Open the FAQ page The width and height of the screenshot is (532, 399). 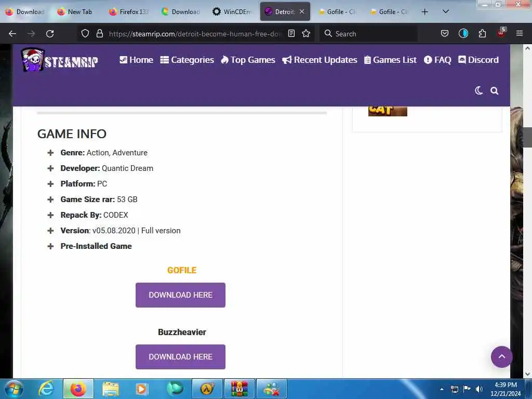pos(437,60)
